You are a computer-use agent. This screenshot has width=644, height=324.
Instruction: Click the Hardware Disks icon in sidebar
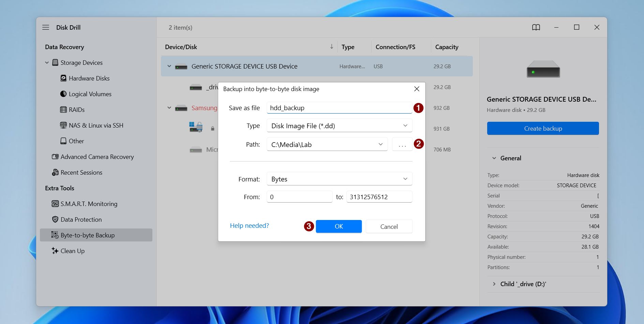[x=63, y=78]
